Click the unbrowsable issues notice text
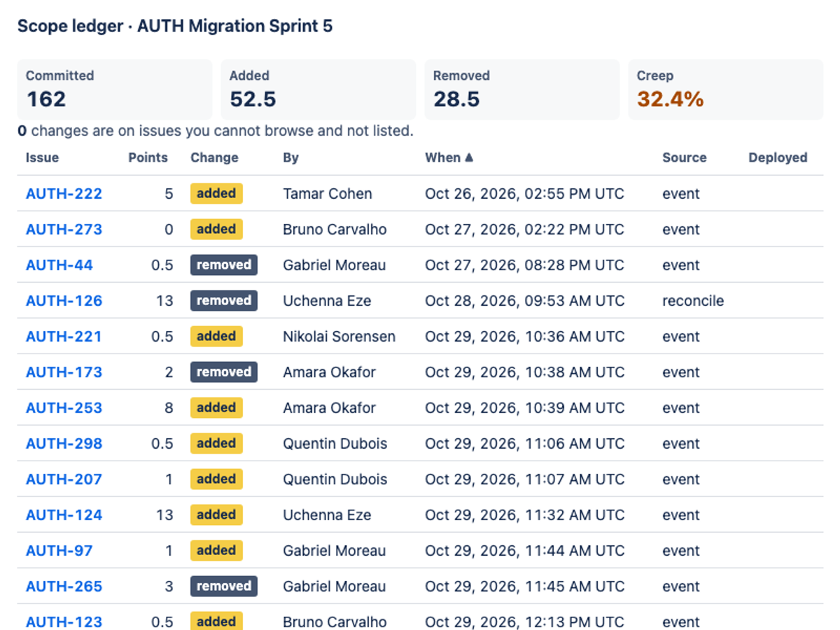The height and width of the screenshot is (630, 840). (x=216, y=131)
